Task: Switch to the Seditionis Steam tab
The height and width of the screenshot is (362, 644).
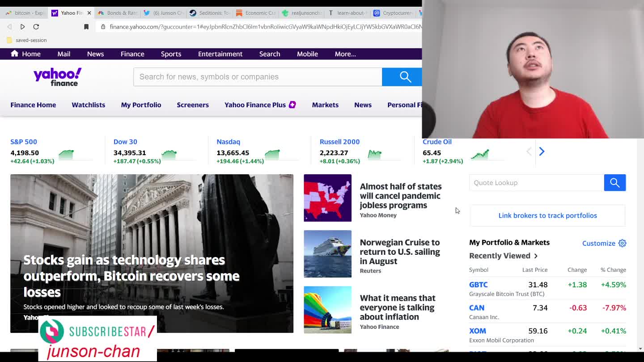Action: point(209,13)
